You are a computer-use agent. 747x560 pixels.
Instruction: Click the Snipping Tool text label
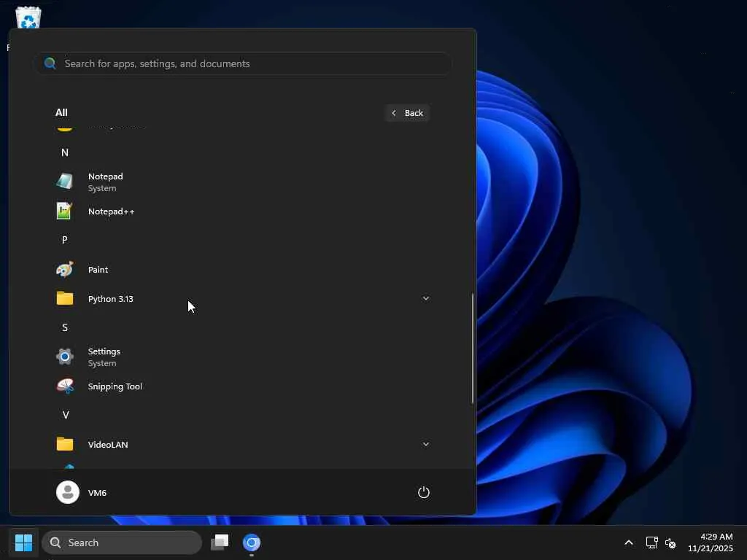(x=115, y=386)
